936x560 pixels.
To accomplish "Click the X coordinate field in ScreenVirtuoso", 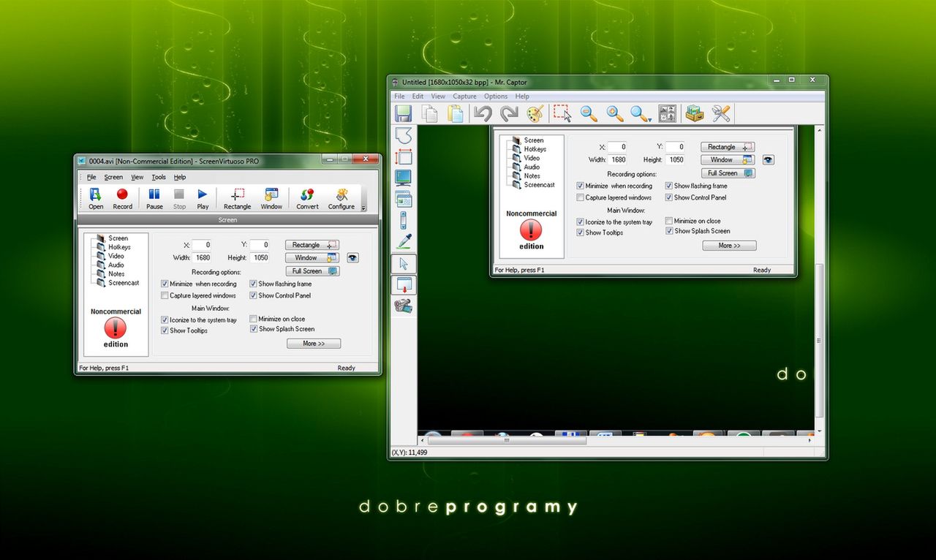I will pos(202,245).
